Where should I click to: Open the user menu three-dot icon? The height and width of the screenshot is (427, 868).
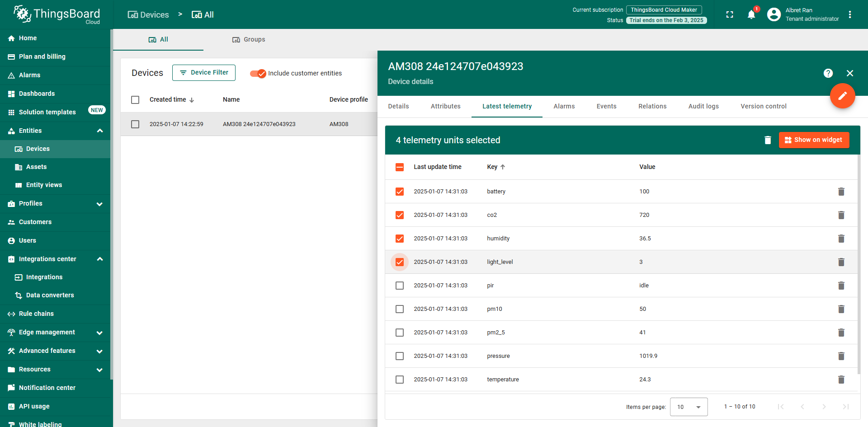(850, 14)
